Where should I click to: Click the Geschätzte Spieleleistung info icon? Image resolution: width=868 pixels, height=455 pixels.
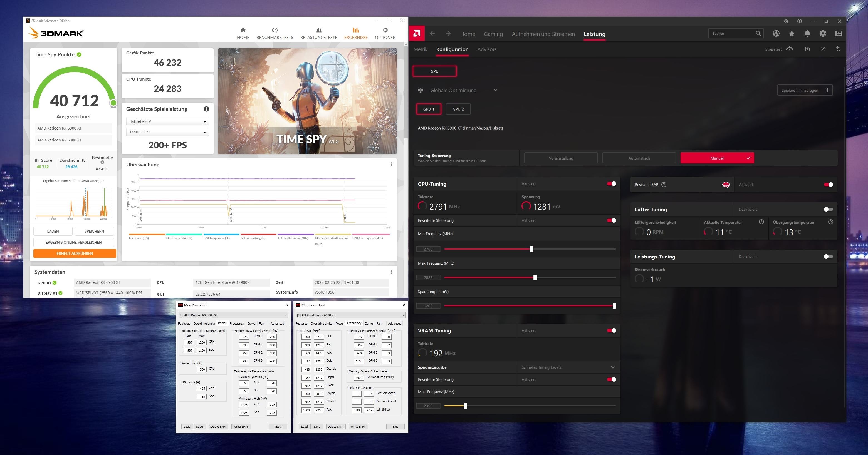206,109
